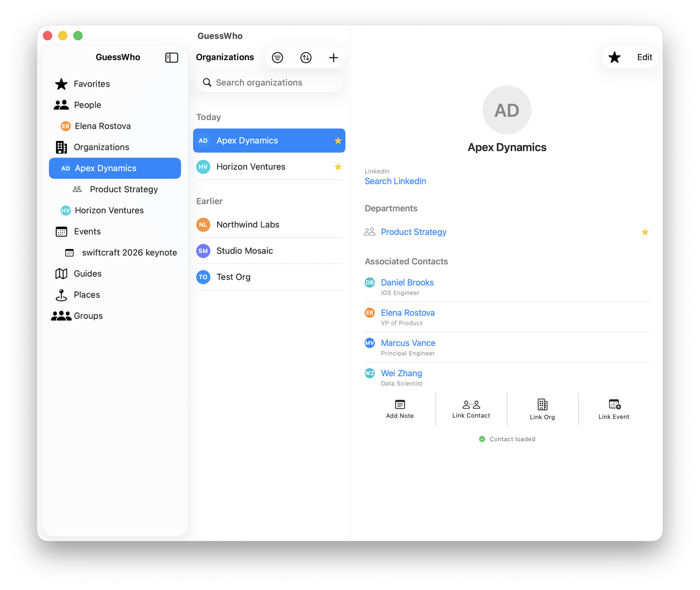The height and width of the screenshot is (590, 700).
Task: Select Elena Rostova in the sidebar
Action: [x=115, y=126]
